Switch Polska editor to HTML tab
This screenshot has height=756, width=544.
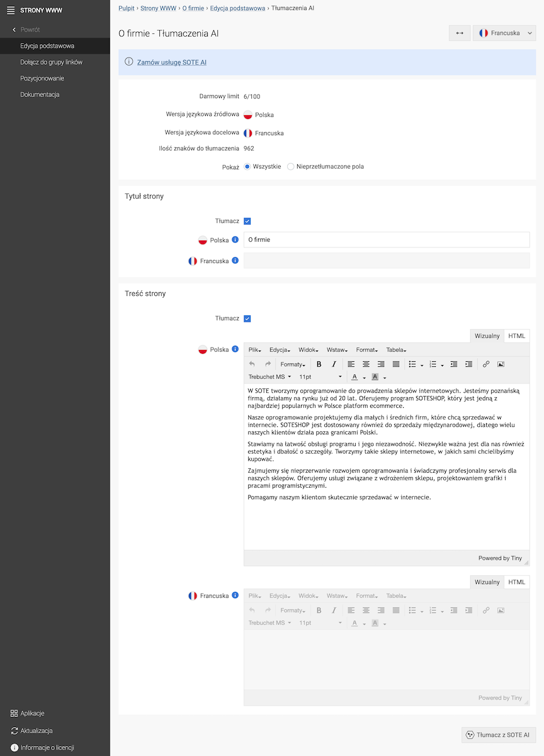pos(517,336)
